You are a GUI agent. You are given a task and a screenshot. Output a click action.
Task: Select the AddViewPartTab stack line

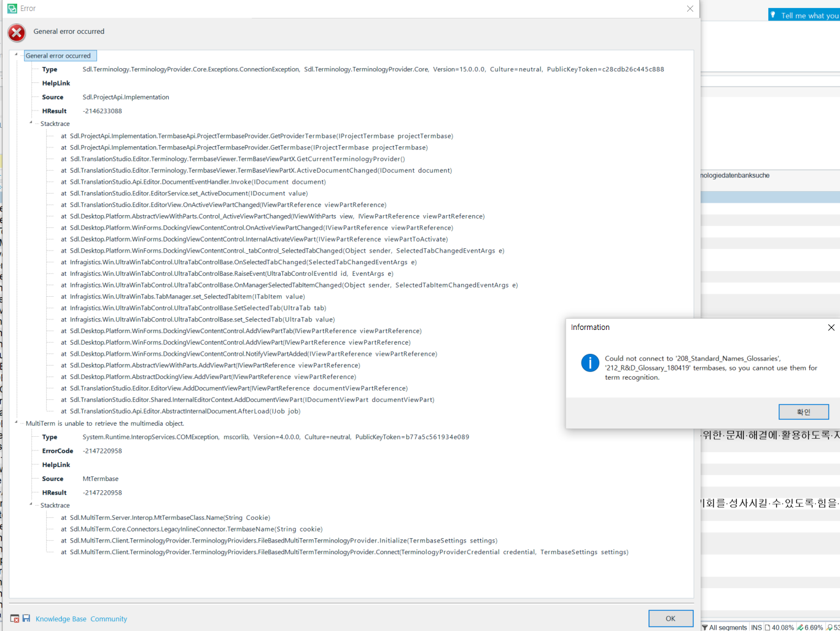click(241, 331)
